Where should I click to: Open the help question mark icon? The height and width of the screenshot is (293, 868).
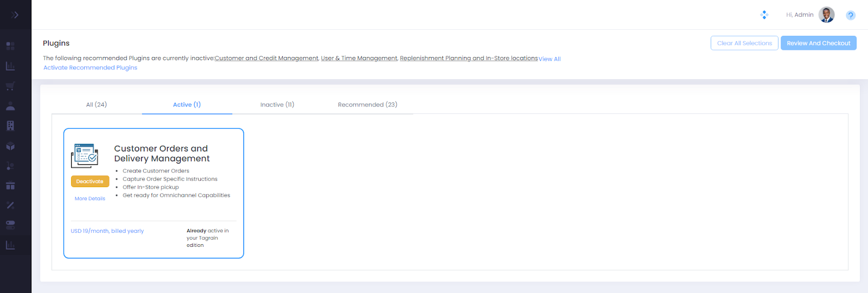pos(851,15)
